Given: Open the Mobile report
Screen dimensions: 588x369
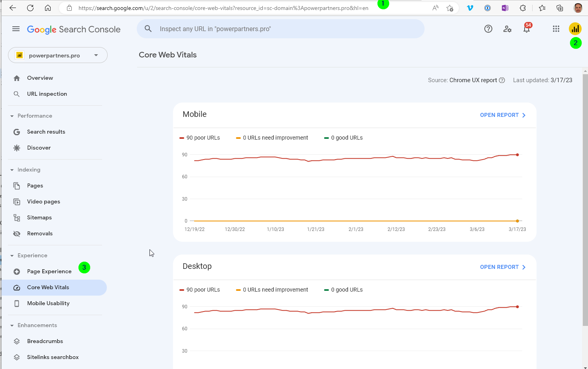Looking at the screenshot, I should tap(503, 115).
